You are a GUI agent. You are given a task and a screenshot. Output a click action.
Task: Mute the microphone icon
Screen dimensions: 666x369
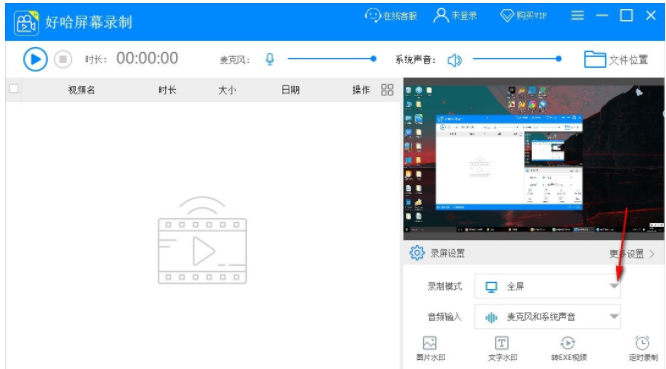click(x=270, y=59)
